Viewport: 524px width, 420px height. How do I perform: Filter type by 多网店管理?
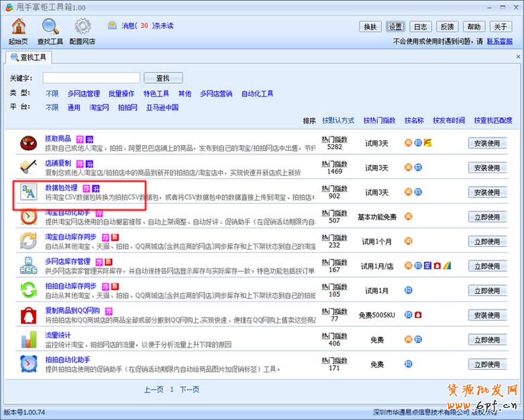tap(84, 93)
